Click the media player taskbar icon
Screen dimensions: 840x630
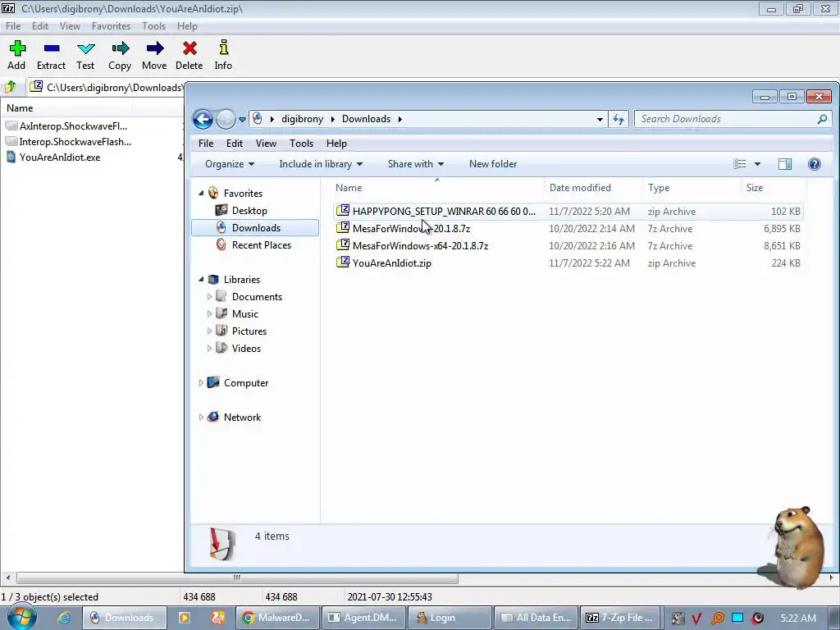(185, 618)
